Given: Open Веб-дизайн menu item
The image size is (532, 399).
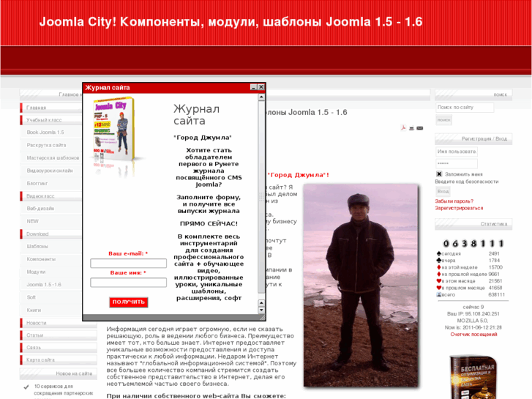Looking at the screenshot, I should click(x=51, y=209).
